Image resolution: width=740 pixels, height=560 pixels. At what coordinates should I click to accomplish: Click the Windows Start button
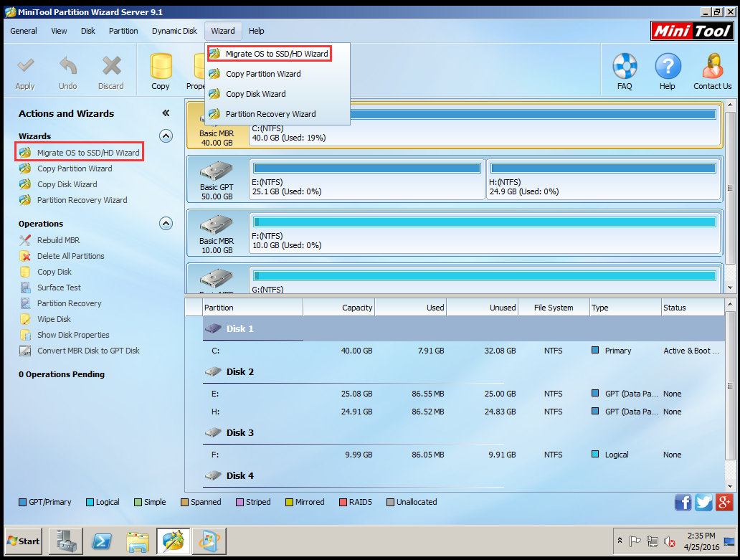[24, 541]
